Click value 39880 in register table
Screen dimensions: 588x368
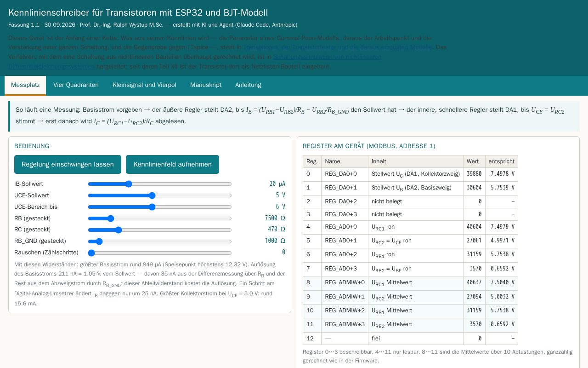[474, 174]
